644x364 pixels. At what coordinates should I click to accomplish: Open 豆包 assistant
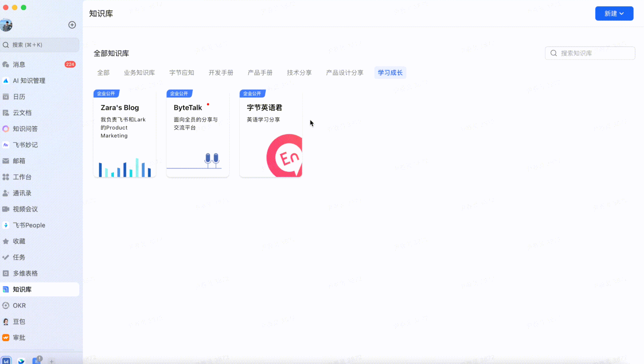pos(40,322)
